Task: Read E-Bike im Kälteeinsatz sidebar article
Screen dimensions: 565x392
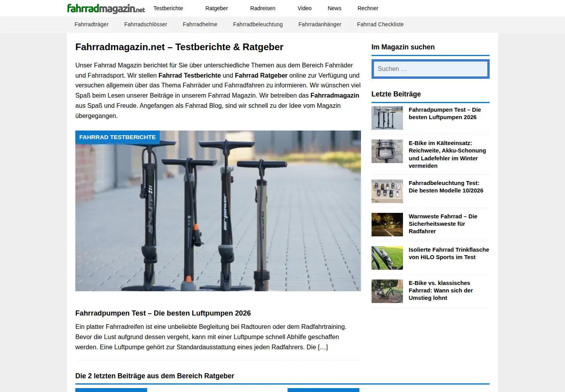Action: click(447, 154)
